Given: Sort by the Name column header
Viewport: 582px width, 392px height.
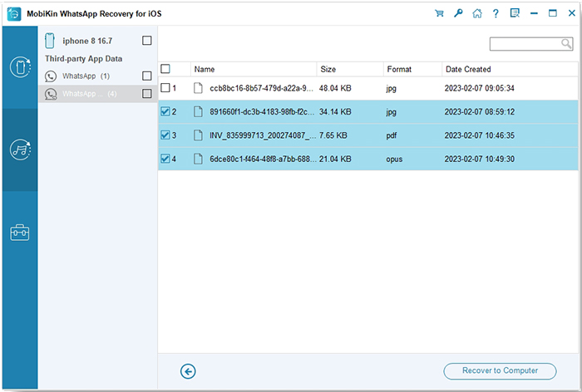Looking at the screenshot, I should click(x=254, y=70).
